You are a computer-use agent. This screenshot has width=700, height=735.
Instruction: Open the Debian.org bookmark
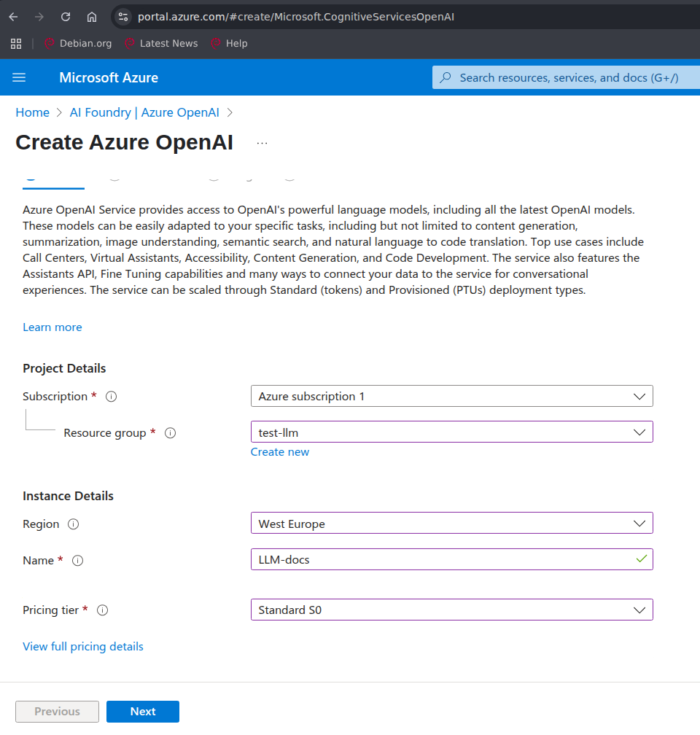point(79,44)
